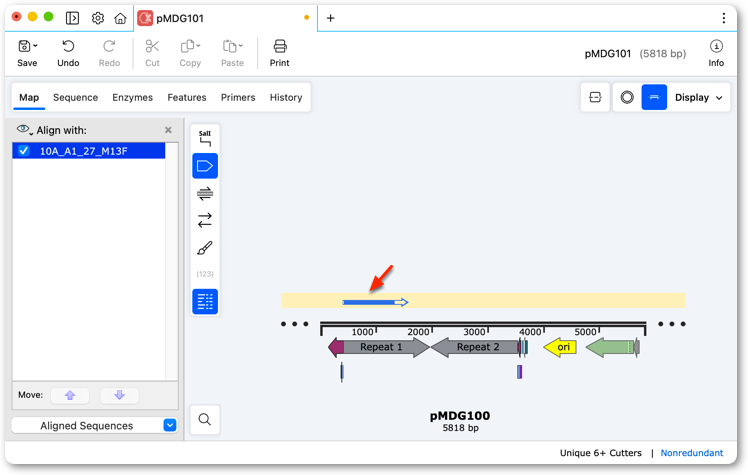This screenshot has height=475, width=748.
Task: Toggle primers display icon
Action: pos(205,193)
